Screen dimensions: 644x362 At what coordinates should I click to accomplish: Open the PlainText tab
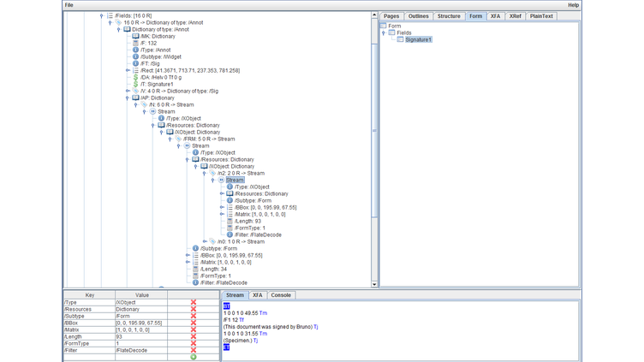coord(541,16)
